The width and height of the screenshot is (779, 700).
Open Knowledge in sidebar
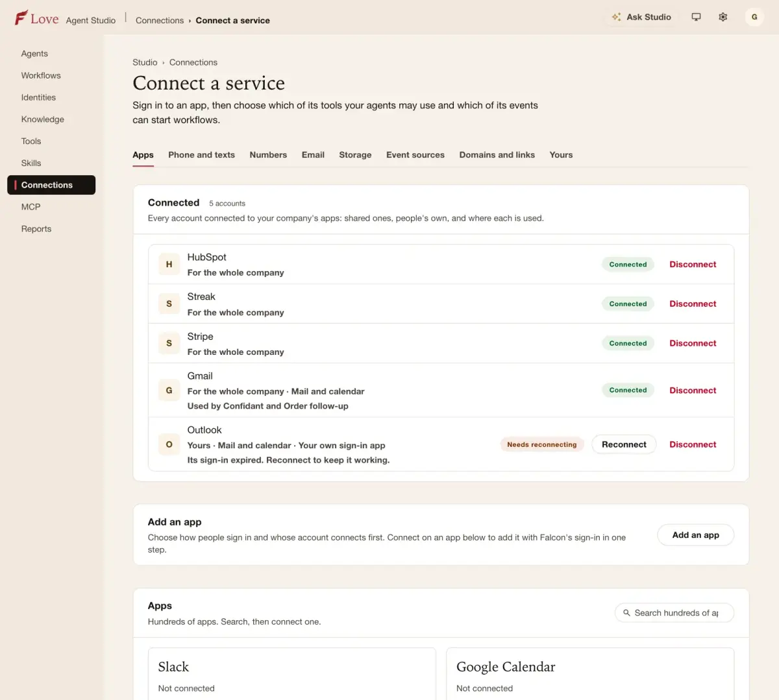point(51,119)
